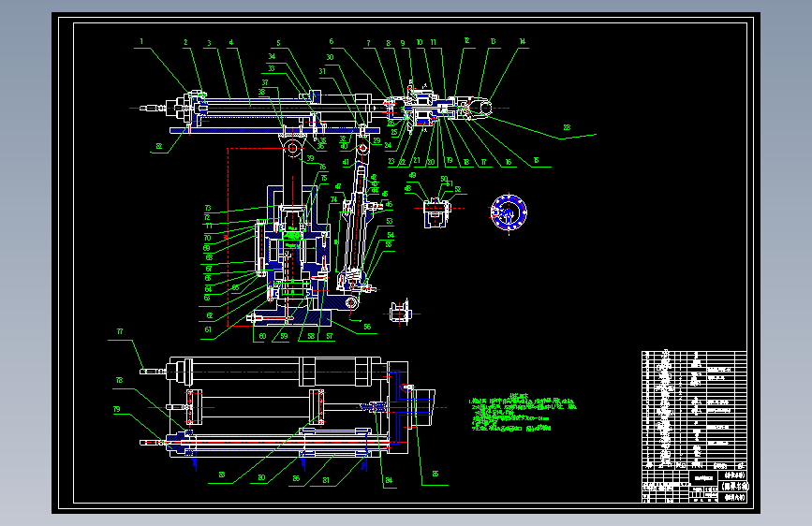Pick part callout number 73
The height and width of the screenshot is (526, 812).
click(x=208, y=208)
